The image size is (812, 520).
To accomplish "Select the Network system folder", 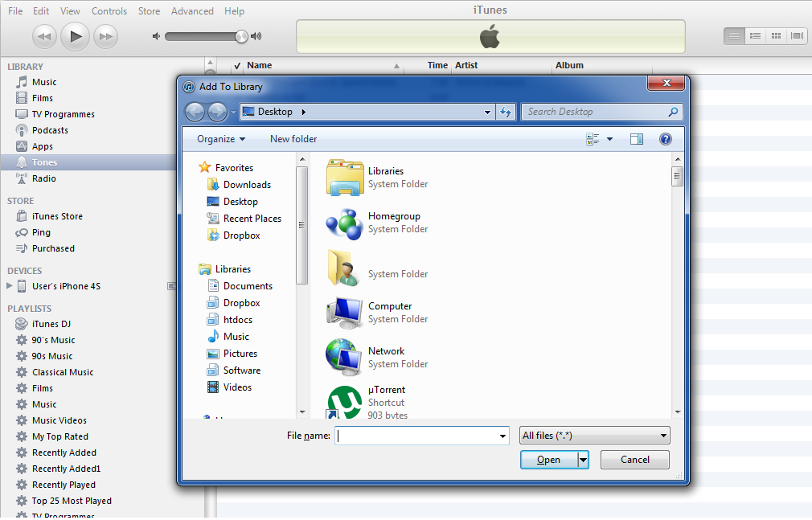I will click(x=377, y=358).
